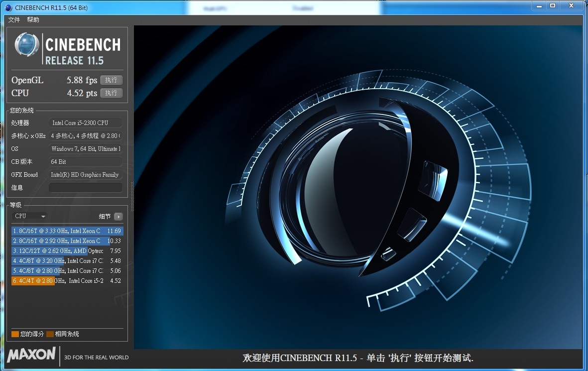
Task: Click the Cinebench title bar app icon
Action: (8, 7)
